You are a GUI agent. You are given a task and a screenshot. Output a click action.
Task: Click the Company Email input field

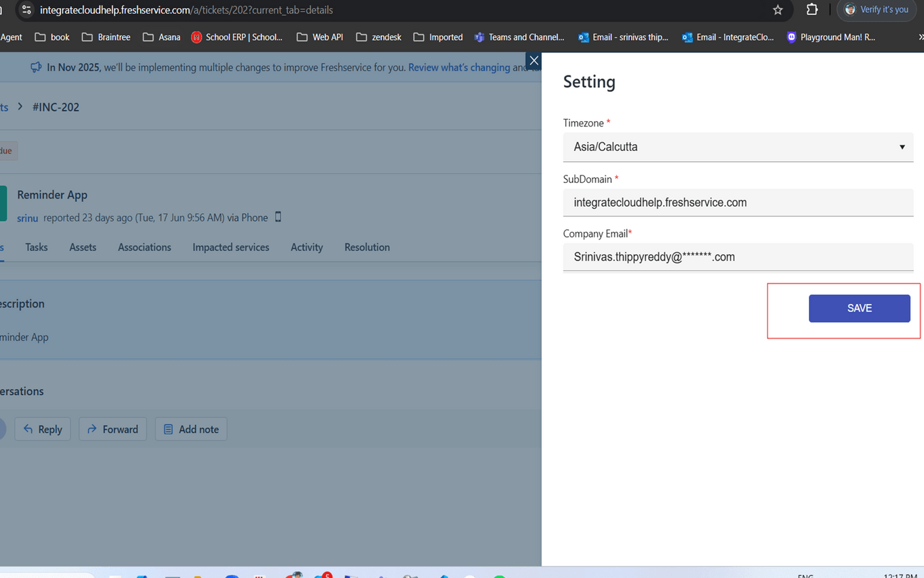[x=738, y=257]
